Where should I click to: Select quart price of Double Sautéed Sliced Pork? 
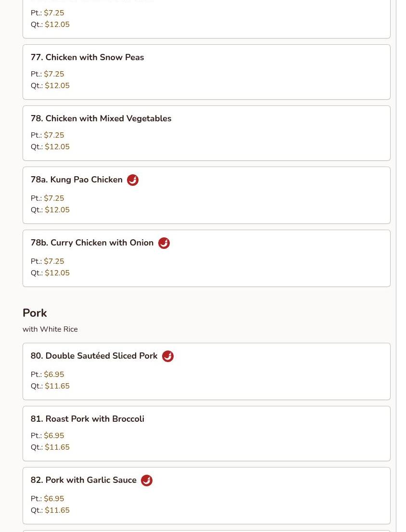[x=57, y=386]
